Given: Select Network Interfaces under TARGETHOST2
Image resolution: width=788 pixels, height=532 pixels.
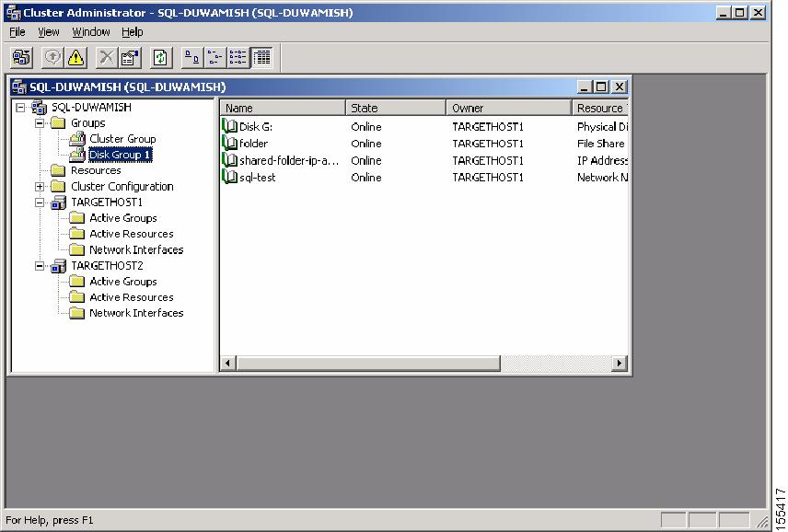Looking at the screenshot, I should point(136,313).
